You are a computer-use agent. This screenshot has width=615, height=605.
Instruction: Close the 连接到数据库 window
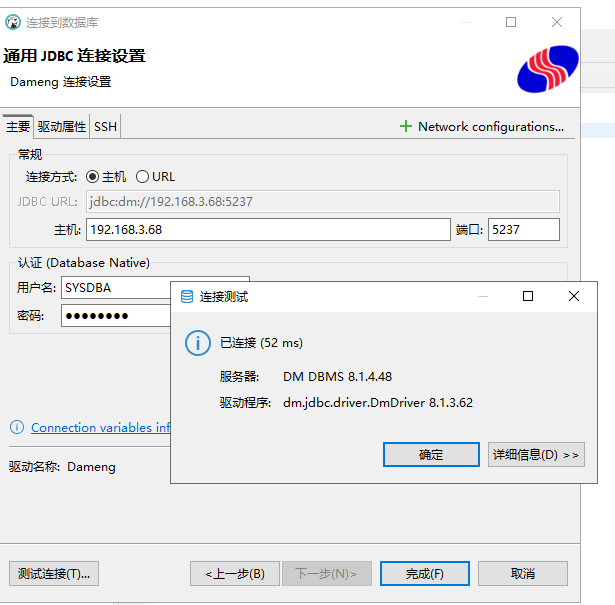tap(557, 22)
